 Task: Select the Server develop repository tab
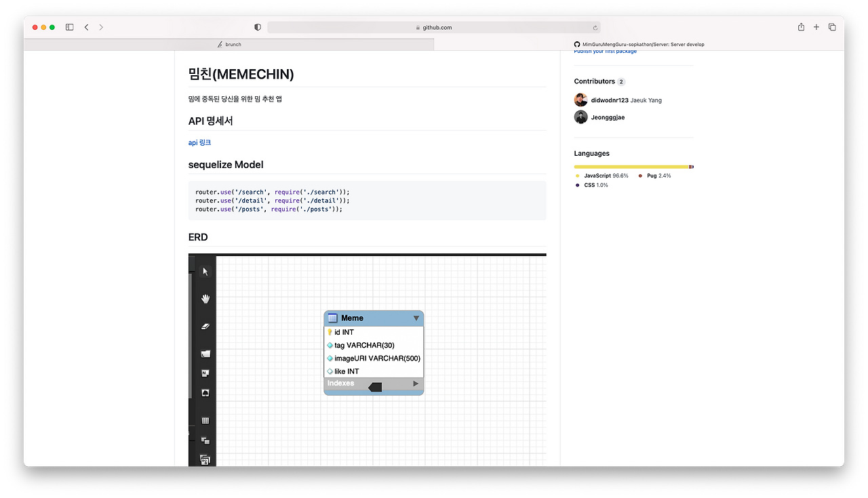[640, 44]
